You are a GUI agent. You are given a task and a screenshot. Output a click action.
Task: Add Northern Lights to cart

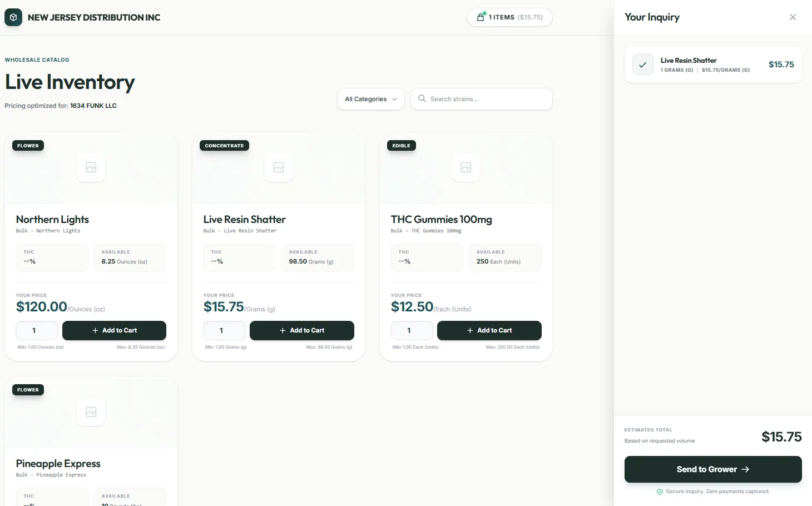114,330
